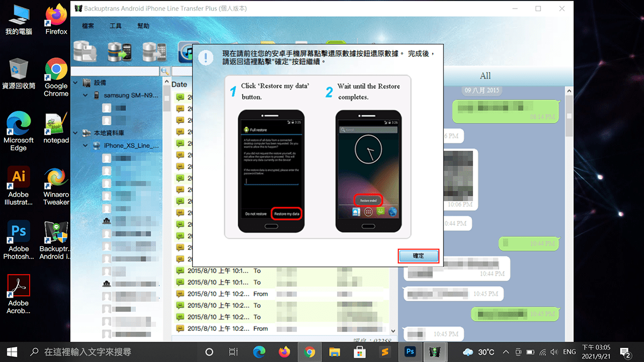Image resolution: width=644 pixels, height=362 pixels.
Task: Click the Backuptrans icon in the Windows taskbar
Action: (435, 352)
